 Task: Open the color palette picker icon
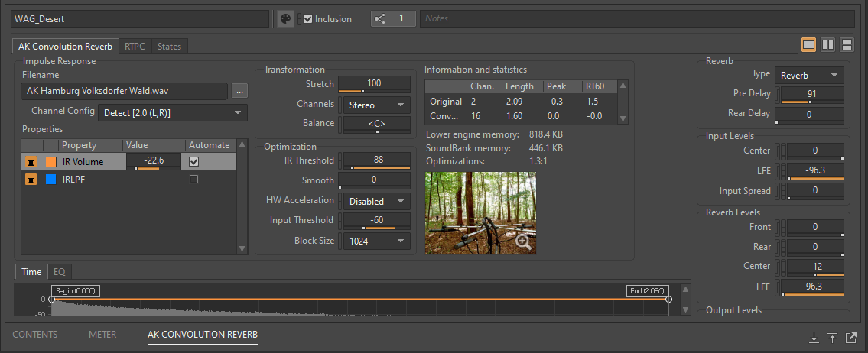(285, 19)
